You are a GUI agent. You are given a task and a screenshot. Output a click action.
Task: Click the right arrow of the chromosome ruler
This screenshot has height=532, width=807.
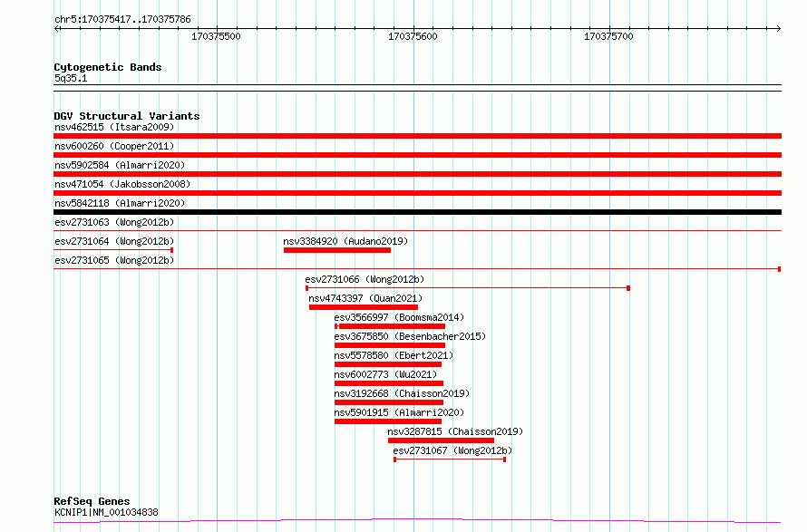(x=778, y=29)
